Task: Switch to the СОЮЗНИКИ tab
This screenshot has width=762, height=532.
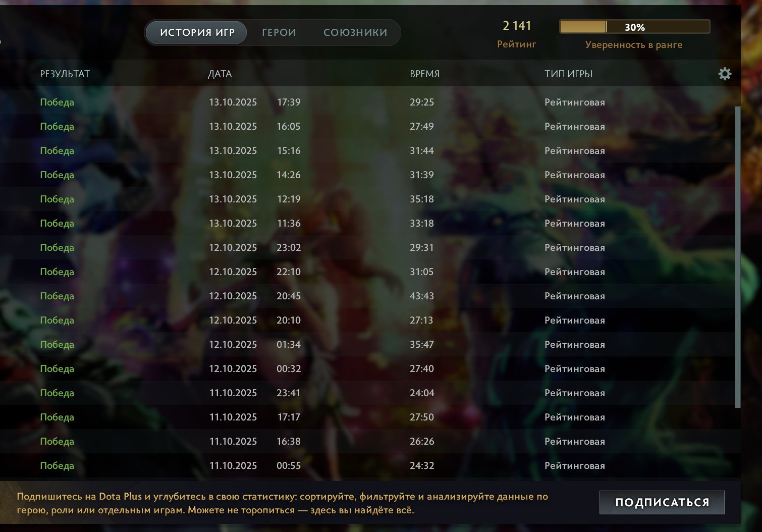Action: click(x=355, y=32)
